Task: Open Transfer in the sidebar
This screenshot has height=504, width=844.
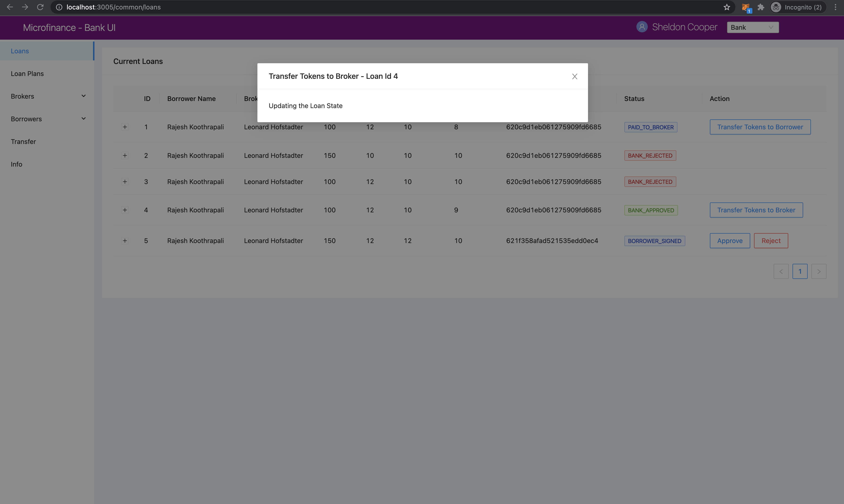Action: click(x=47, y=142)
